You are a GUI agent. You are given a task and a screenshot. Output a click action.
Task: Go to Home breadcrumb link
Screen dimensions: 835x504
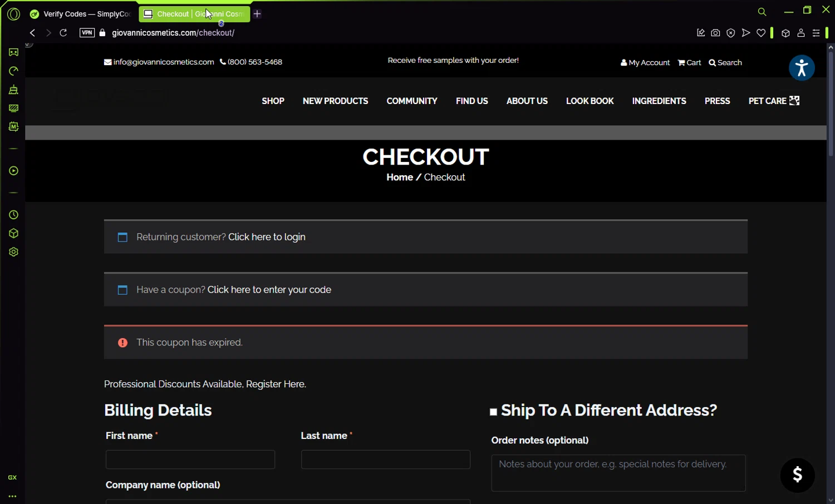click(x=400, y=177)
